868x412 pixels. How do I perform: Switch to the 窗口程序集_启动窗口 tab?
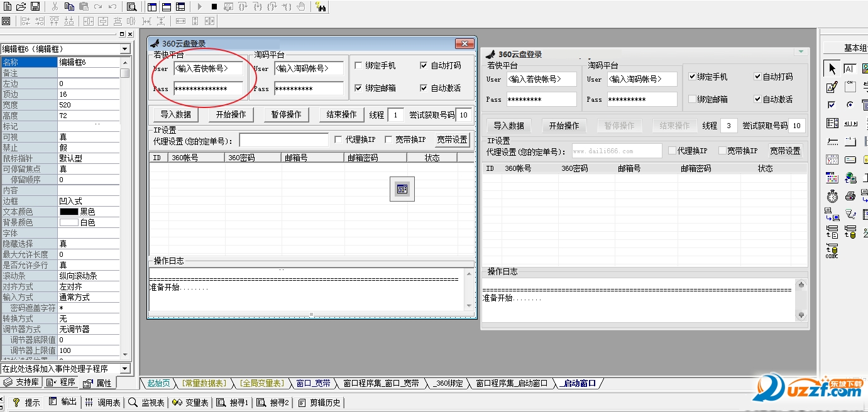[512, 383]
